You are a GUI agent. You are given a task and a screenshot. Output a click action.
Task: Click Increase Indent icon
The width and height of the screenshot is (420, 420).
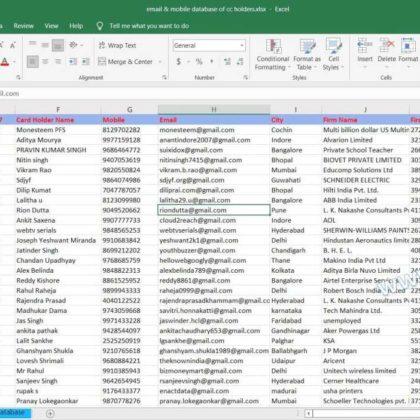(x=86, y=62)
